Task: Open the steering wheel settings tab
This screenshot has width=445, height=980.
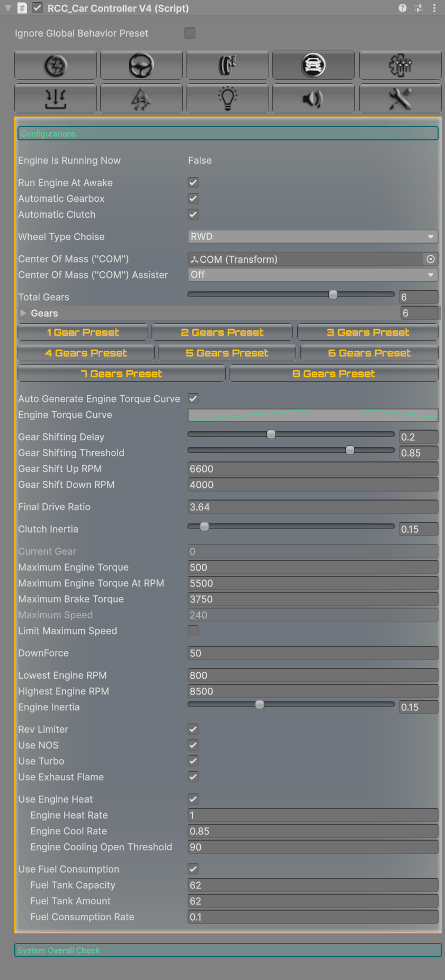Action: point(141,65)
